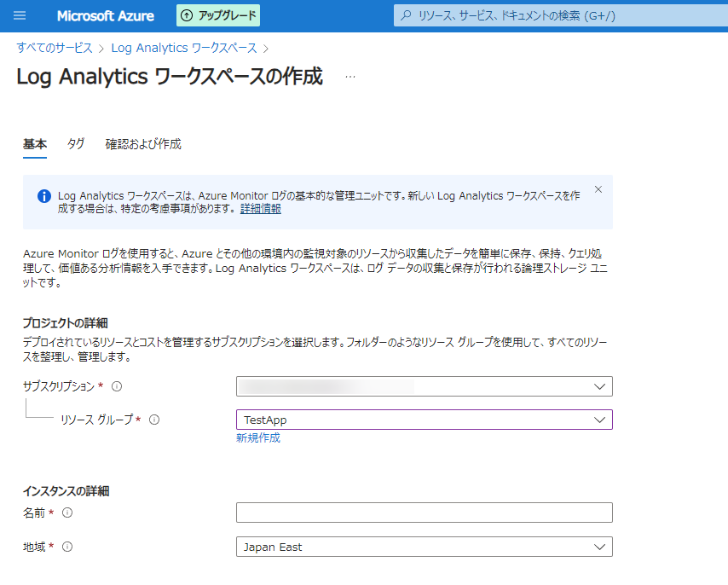Dismiss the info banner with X
This screenshot has height=585, width=728.
(x=598, y=189)
